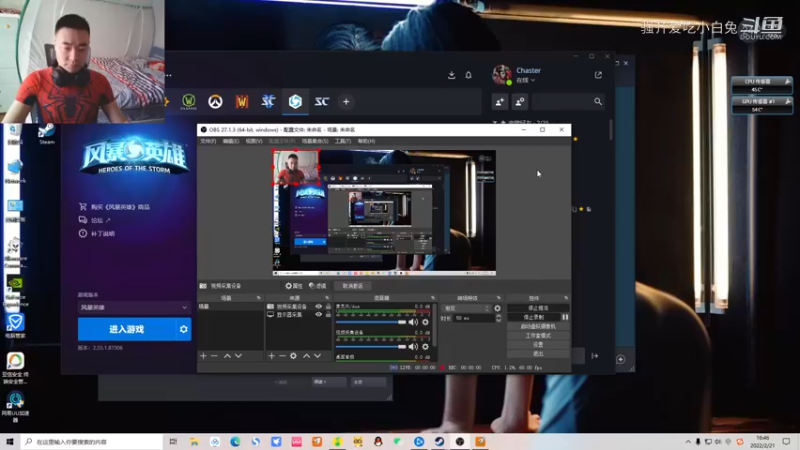Pop out the sources dock icon

(x=327, y=297)
